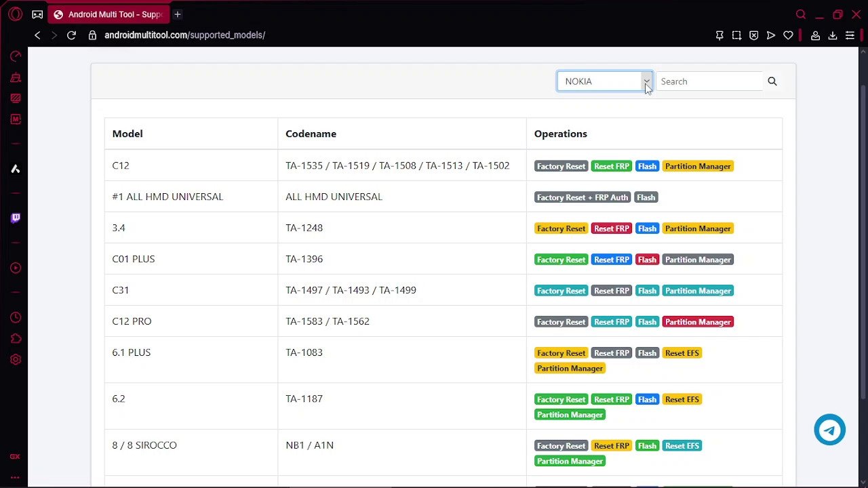Open the downloads panel
Screen dimensions: 868x488
pyautogui.click(x=833, y=35)
